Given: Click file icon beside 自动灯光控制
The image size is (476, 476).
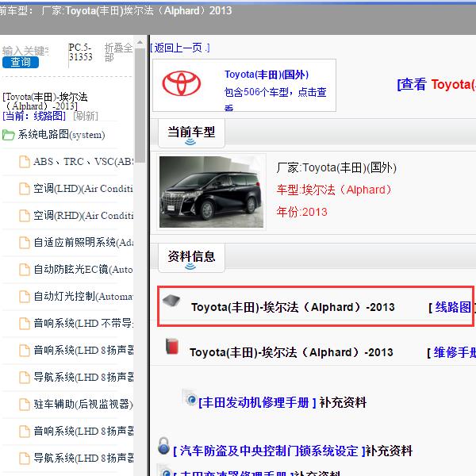Looking at the screenshot, I should tap(25, 296).
